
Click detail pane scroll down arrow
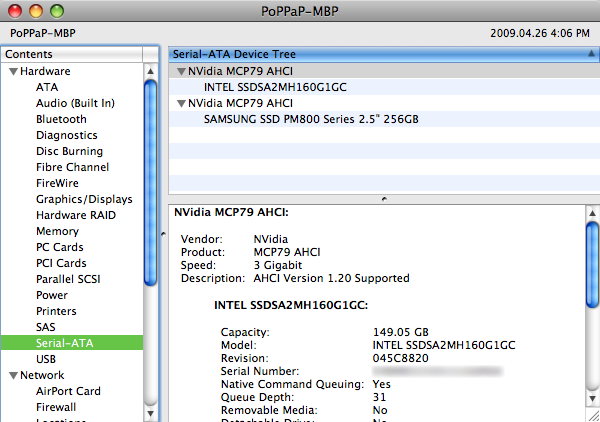pyautogui.click(x=592, y=399)
